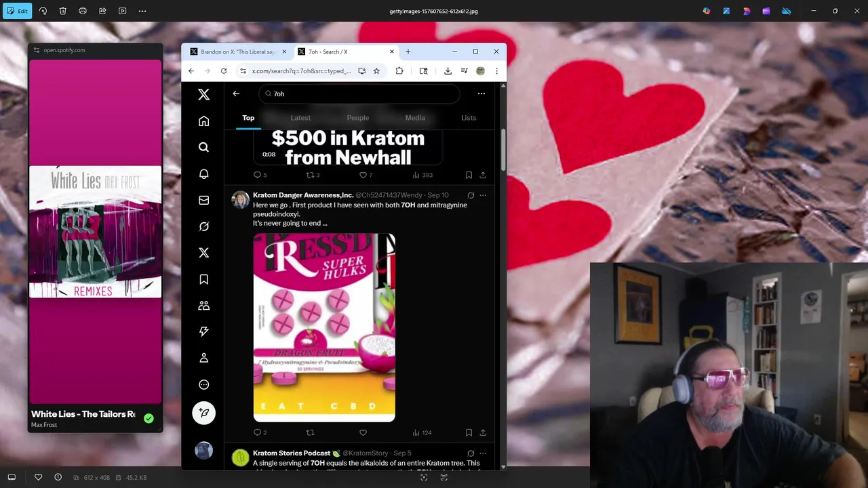Viewport: 868px width, 488px height.
Task: Favorite the image with heart icon
Action: (x=38, y=477)
